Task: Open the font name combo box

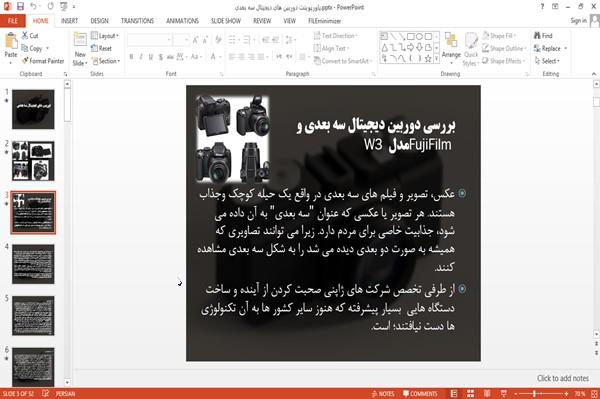Action: [x=149, y=39]
